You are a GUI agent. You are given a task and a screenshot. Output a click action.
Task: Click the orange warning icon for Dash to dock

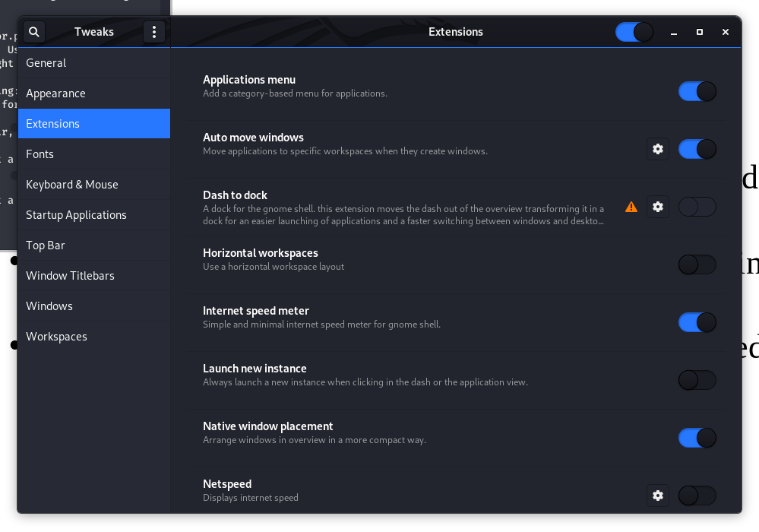click(x=631, y=207)
